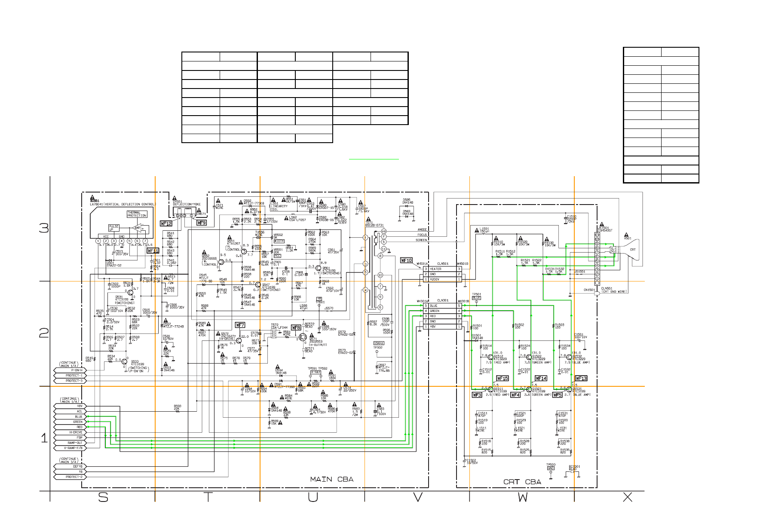Click the WF5 waveform marker box
The height and width of the screenshot is (532, 760).
tap(557, 395)
